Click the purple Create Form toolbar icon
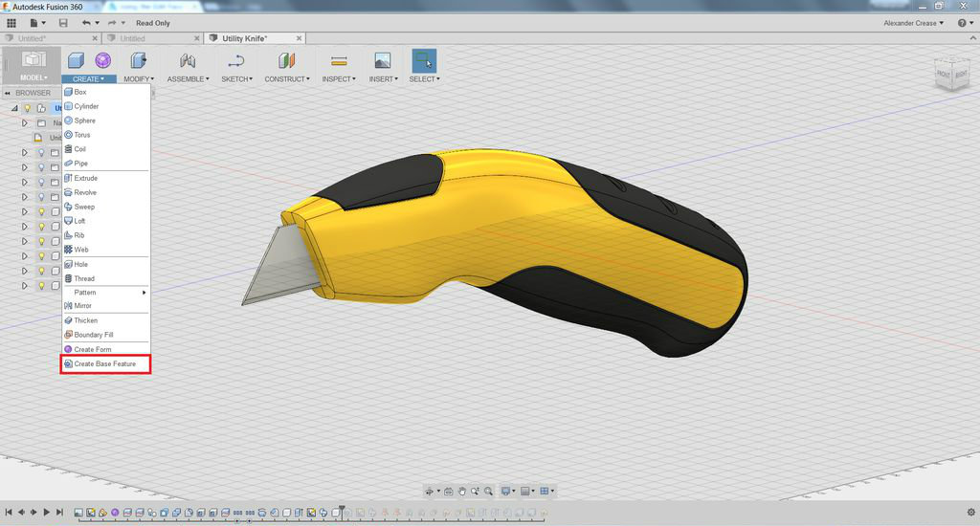 pyautogui.click(x=103, y=60)
